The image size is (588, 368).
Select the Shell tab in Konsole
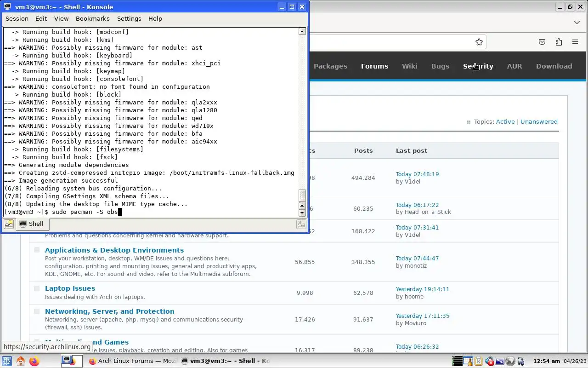tap(32, 224)
